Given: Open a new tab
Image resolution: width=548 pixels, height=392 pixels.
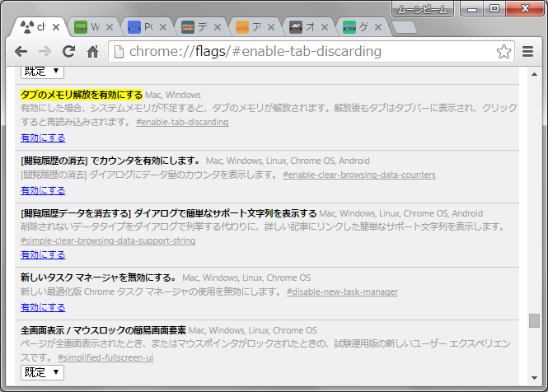Looking at the screenshot, I should [x=405, y=28].
